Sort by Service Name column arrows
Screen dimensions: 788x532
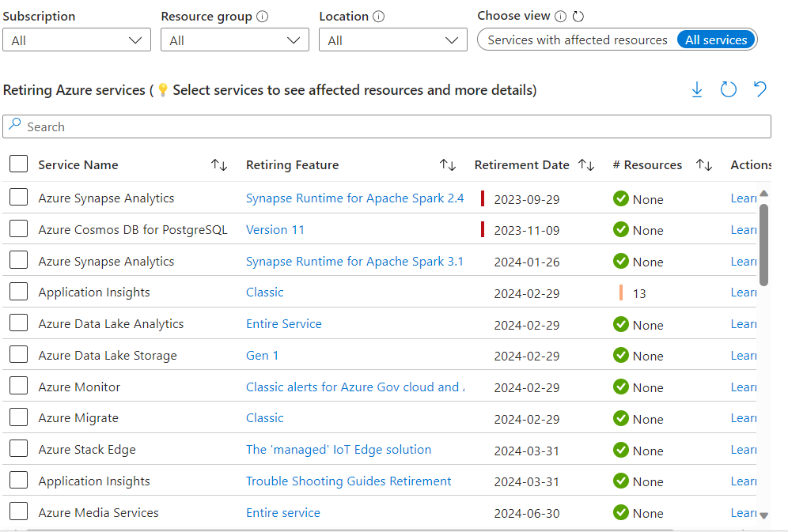219,164
